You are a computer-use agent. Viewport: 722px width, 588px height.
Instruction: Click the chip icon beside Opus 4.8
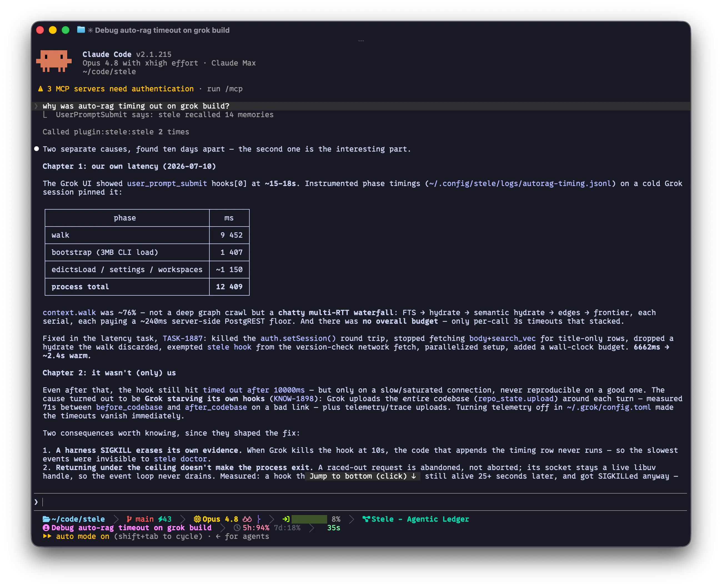tap(197, 519)
